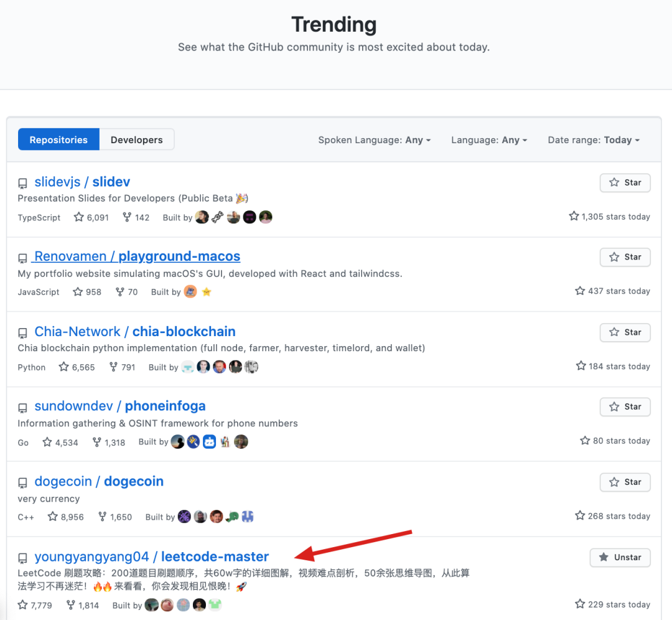The height and width of the screenshot is (620, 672).
Task: Star the slidevjs / slidev repository
Action: (x=625, y=182)
